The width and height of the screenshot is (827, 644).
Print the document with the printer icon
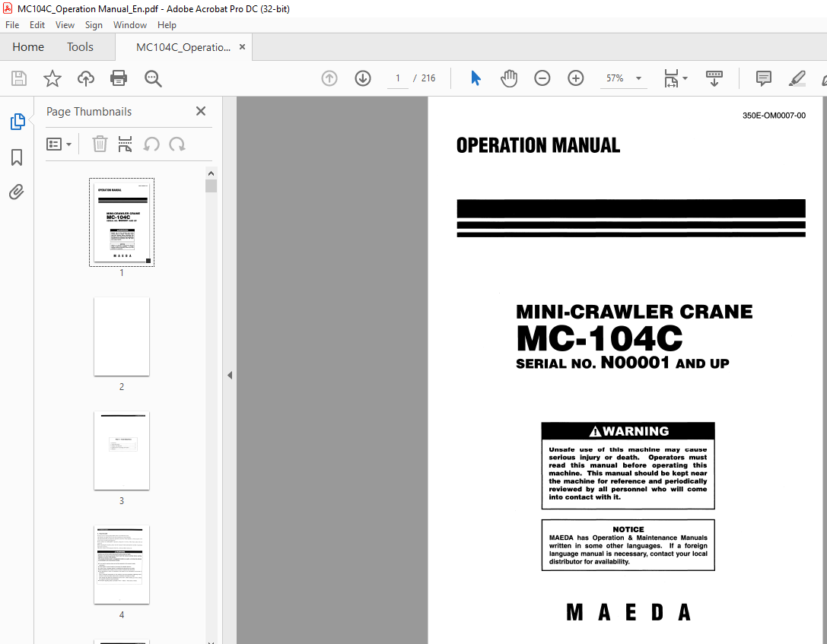pyautogui.click(x=119, y=78)
